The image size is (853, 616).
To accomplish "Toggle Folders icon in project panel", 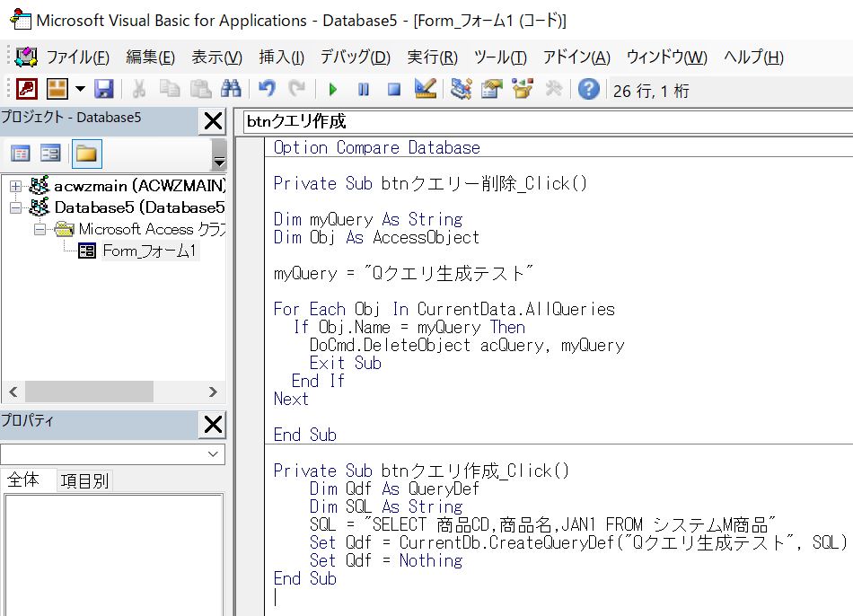I will pos(86,154).
